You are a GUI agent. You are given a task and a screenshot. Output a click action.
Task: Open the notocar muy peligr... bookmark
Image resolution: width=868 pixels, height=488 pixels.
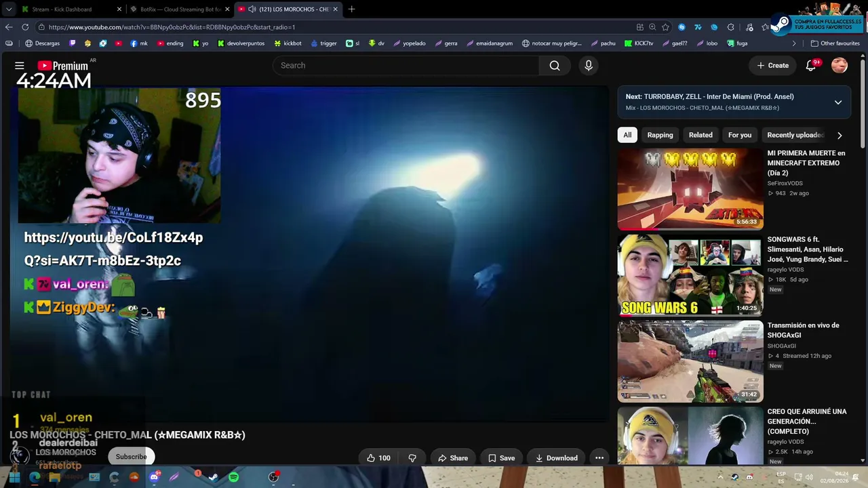coord(552,43)
